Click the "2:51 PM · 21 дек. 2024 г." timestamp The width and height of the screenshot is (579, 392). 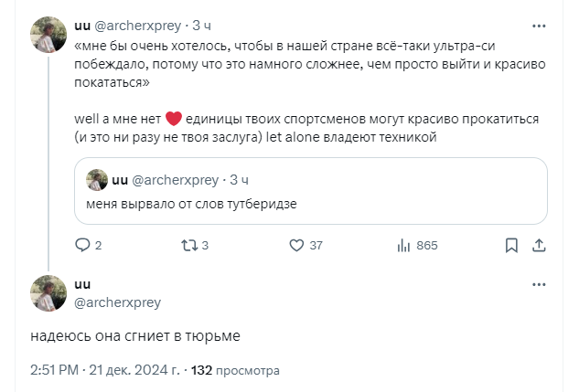coord(103,371)
